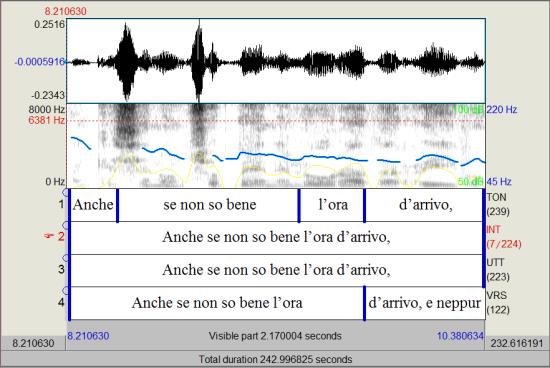
Task: Click the boundary circle handle above tier 1
Action: (x=66, y=193)
